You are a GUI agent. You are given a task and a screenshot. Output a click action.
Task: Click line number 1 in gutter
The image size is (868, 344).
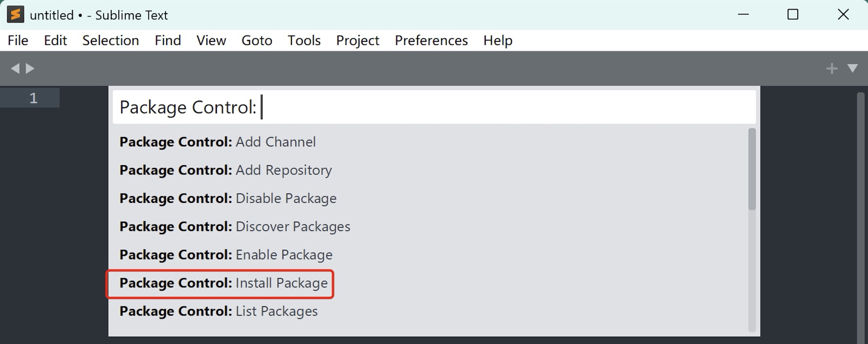33,98
